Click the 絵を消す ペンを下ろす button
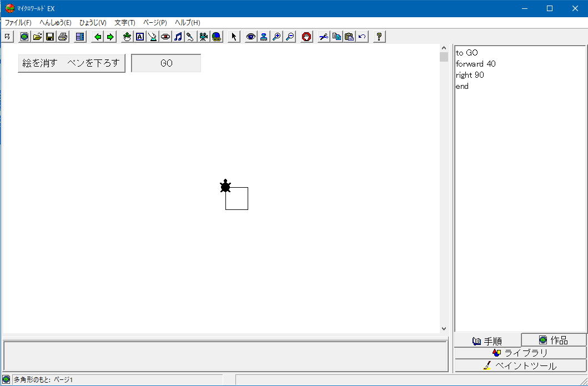Viewport: 588px width, 386px height. coord(72,63)
